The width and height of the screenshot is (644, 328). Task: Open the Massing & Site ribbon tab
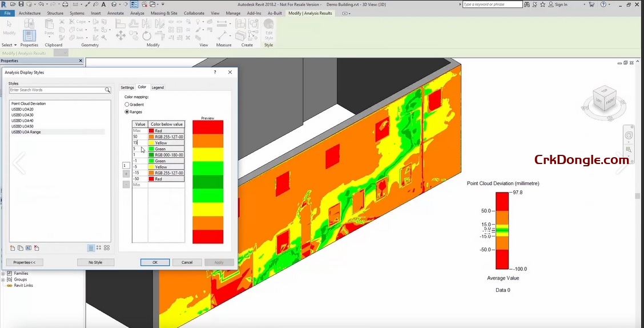pyautogui.click(x=164, y=13)
